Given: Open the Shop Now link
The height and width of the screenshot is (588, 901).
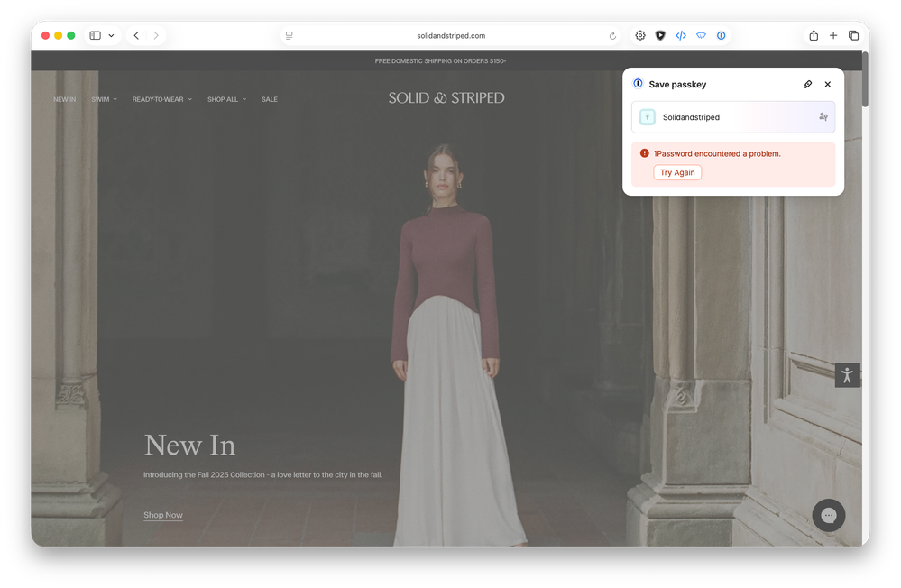Looking at the screenshot, I should pyautogui.click(x=163, y=515).
